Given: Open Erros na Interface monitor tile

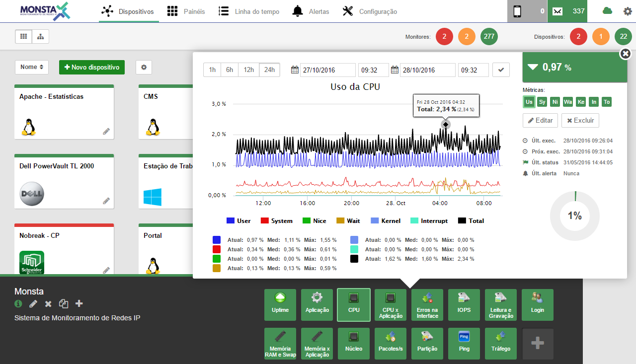Looking at the screenshot, I should [427, 305].
